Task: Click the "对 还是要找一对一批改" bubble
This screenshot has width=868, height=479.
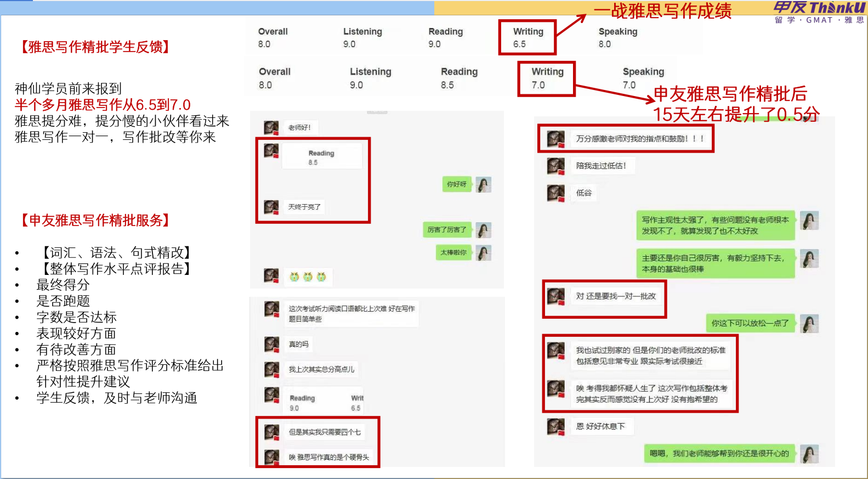Action: (616, 296)
